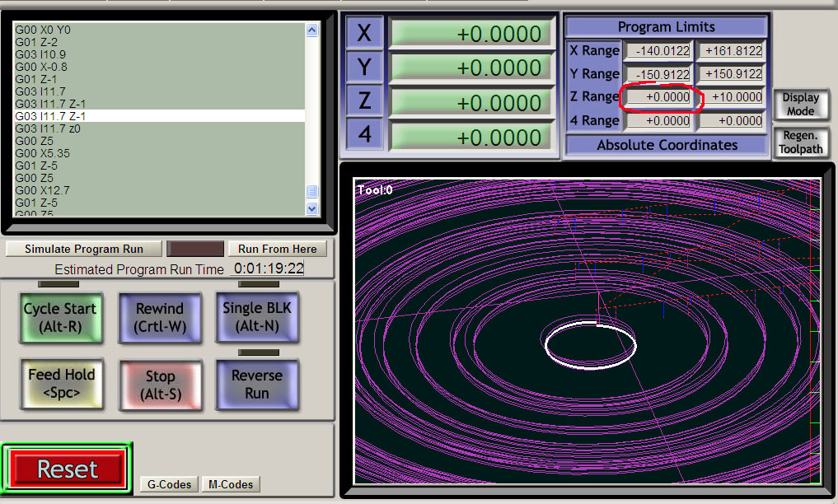Toggle Single BLK mode
838x504 pixels.
(x=257, y=316)
